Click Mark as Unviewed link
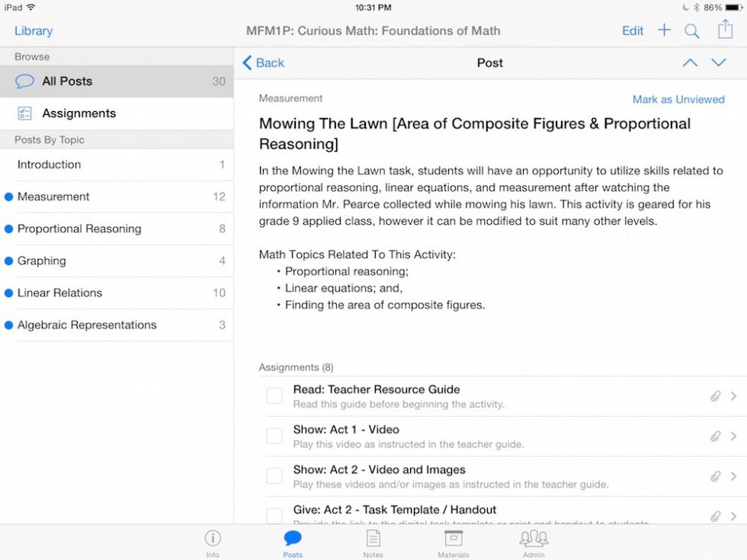Viewport: 747px width, 560px height. 678,100
